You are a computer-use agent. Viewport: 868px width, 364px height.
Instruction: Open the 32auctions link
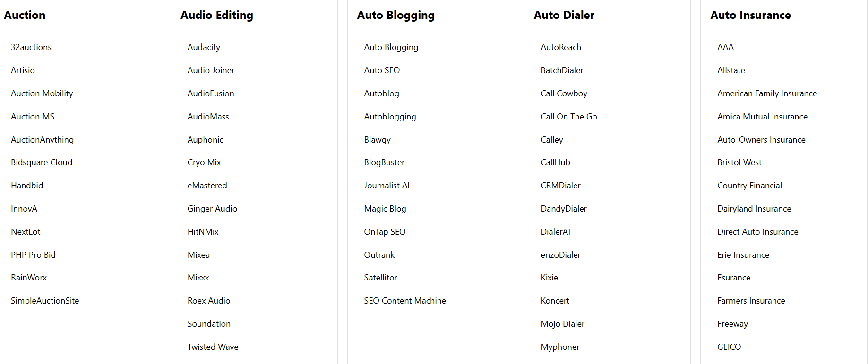(31, 47)
